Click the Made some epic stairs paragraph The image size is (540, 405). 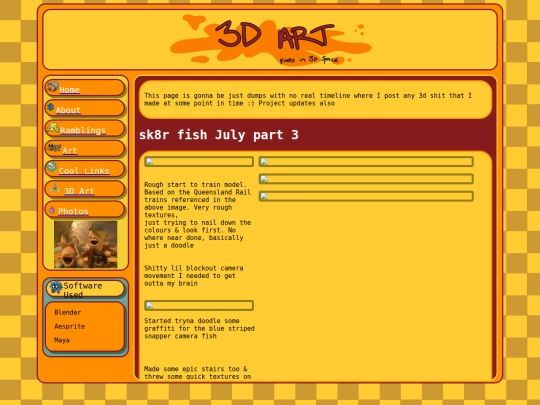(x=197, y=373)
